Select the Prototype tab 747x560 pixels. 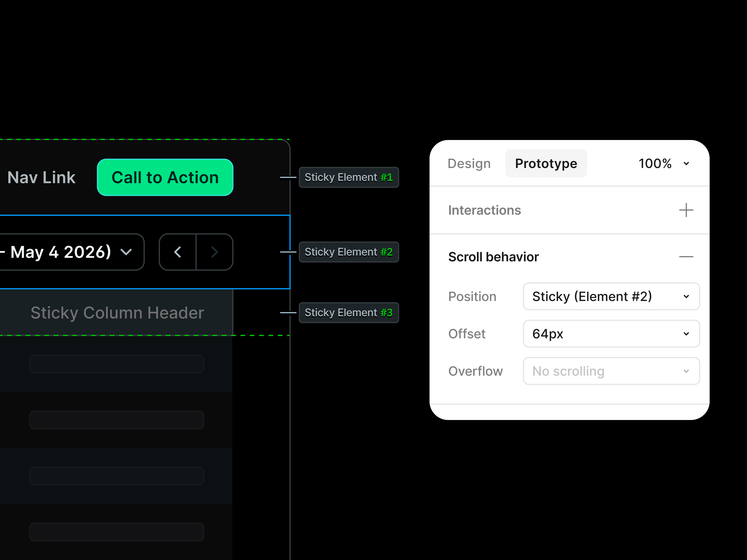pos(546,163)
